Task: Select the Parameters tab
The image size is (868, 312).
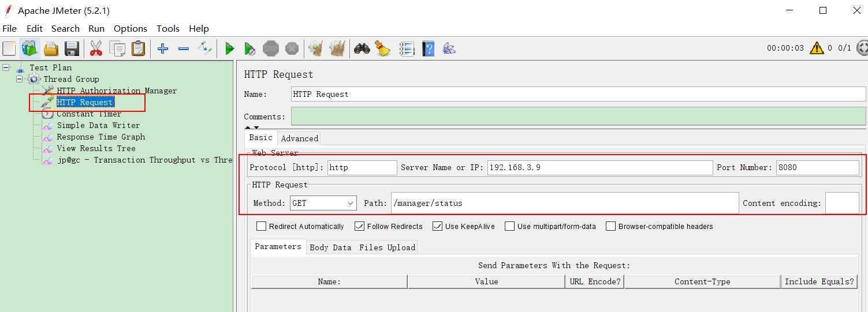Action: (x=278, y=246)
